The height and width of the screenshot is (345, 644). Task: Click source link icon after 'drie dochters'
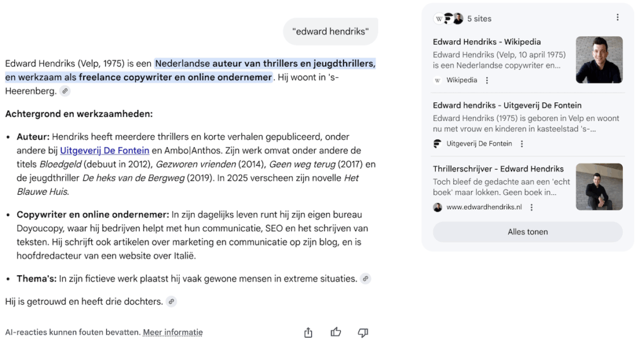point(171,302)
